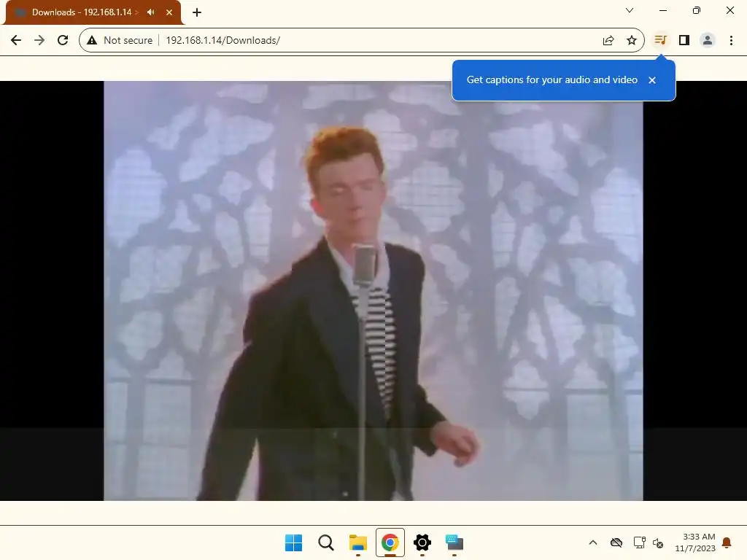Reload the Downloads page

[x=63, y=41]
